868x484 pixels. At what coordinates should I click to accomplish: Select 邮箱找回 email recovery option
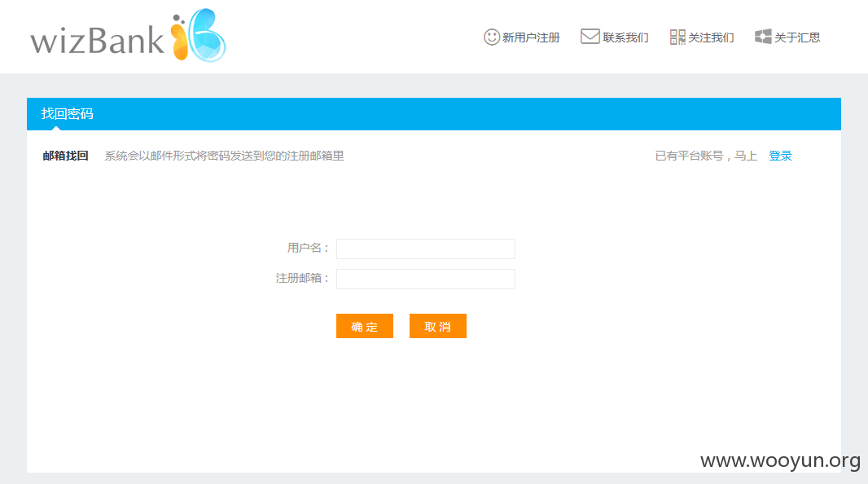pyautogui.click(x=65, y=156)
